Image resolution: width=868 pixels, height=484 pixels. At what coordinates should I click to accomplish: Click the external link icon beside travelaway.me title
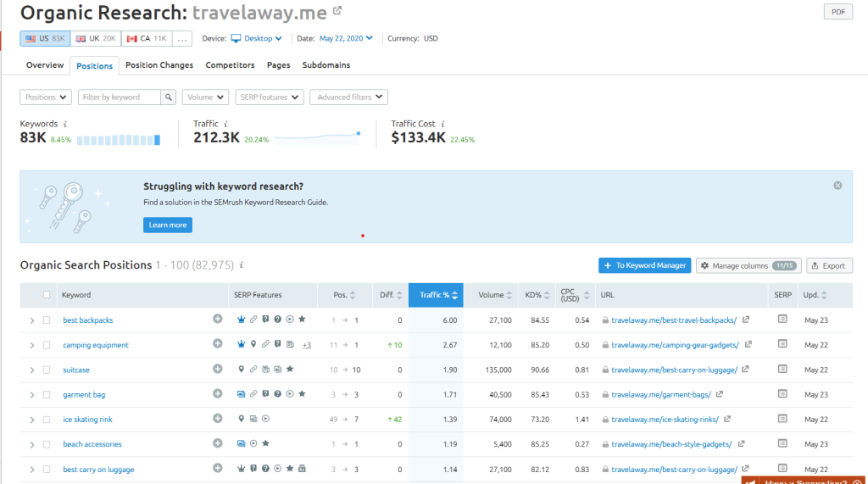[337, 11]
